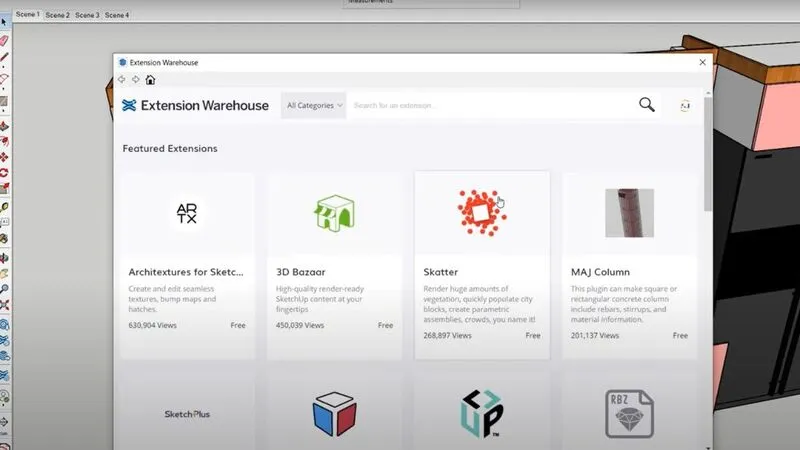Choose the pink Eraser tool
Screen dimensions: 800x450
4,40
